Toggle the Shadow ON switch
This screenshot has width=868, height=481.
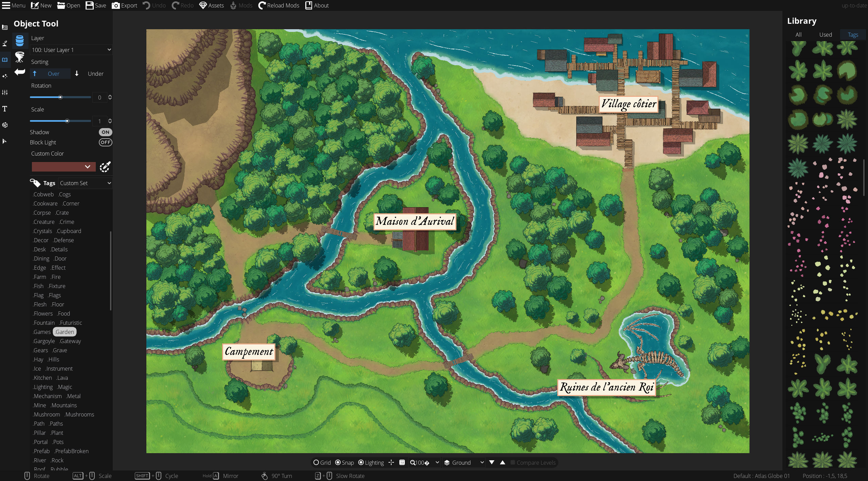point(105,132)
